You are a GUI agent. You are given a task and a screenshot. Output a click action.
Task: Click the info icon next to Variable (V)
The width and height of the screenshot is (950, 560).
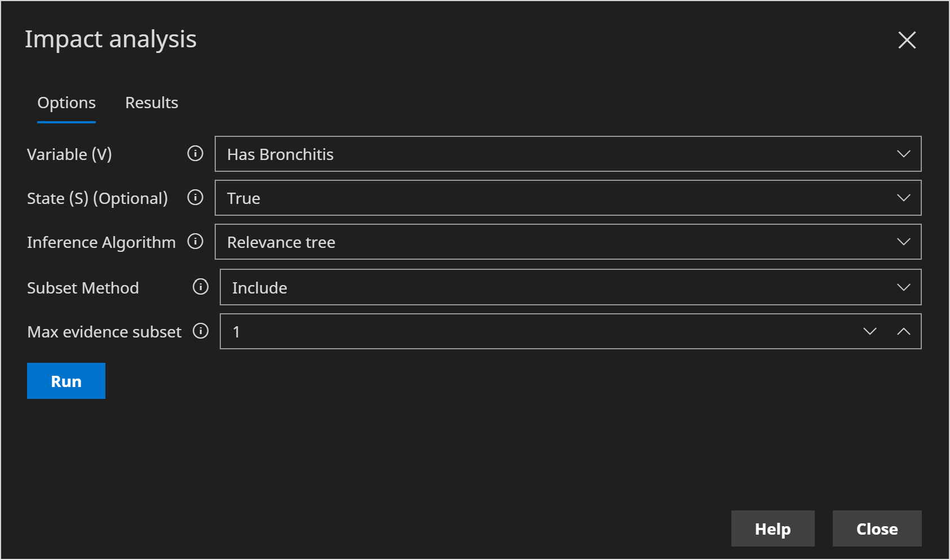pyautogui.click(x=195, y=153)
